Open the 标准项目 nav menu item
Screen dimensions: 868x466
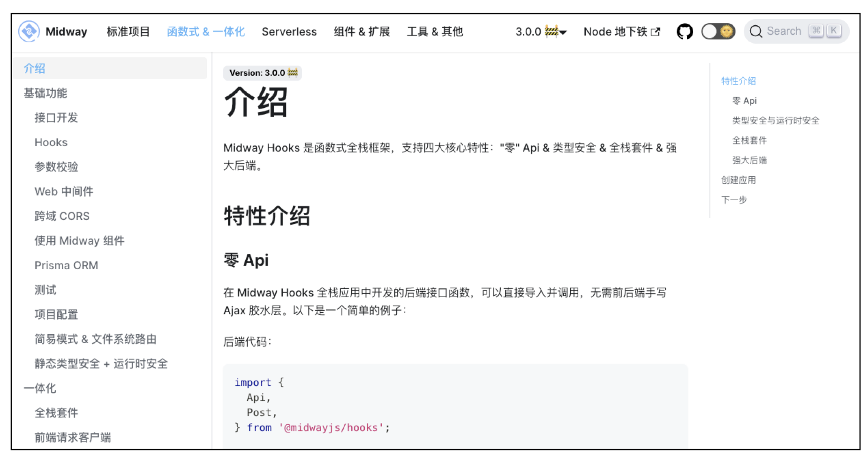128,31
